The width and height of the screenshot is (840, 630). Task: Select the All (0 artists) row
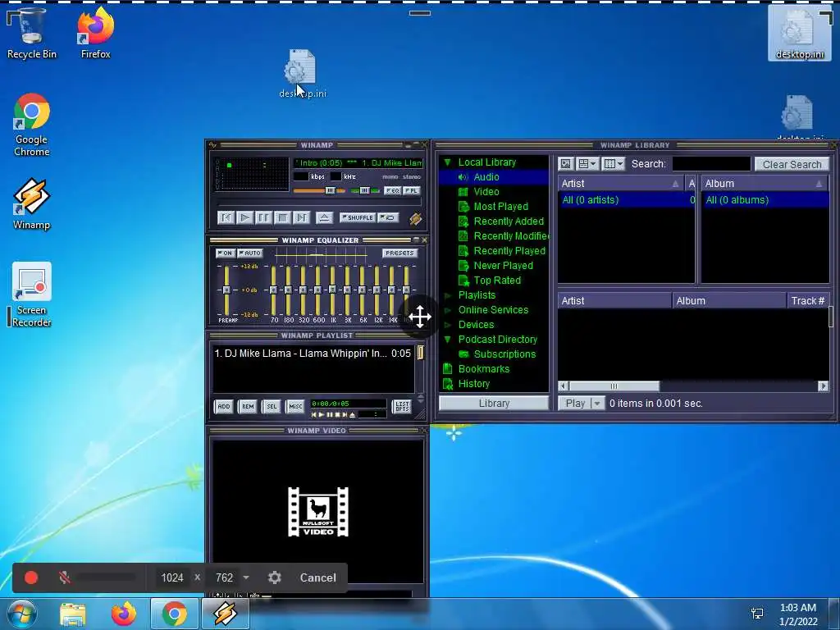pos(627,200)
